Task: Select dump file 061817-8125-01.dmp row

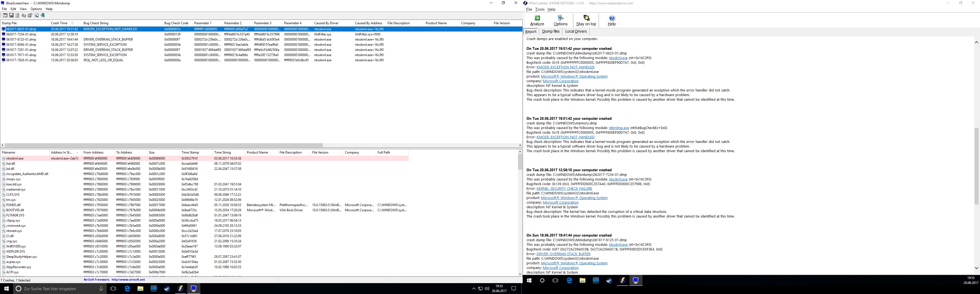Action: 21,39
